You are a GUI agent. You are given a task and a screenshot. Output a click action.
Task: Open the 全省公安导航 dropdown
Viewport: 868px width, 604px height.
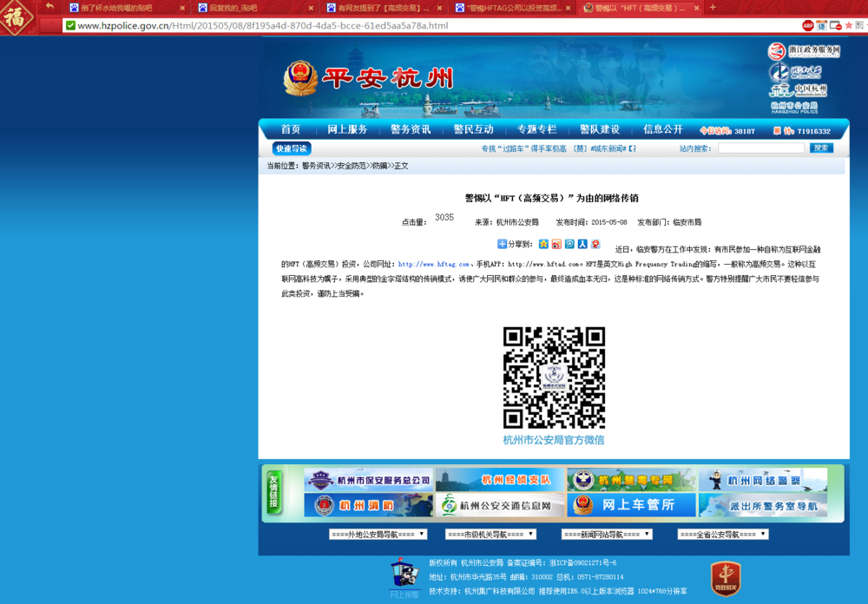point(725,534)
